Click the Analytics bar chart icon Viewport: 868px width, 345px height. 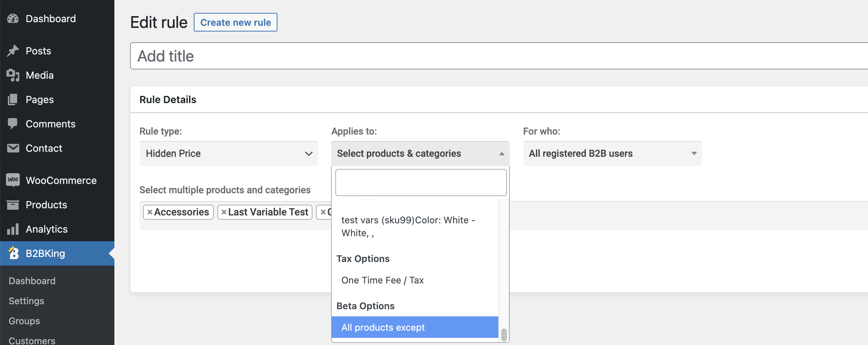[x=13, y=229]
